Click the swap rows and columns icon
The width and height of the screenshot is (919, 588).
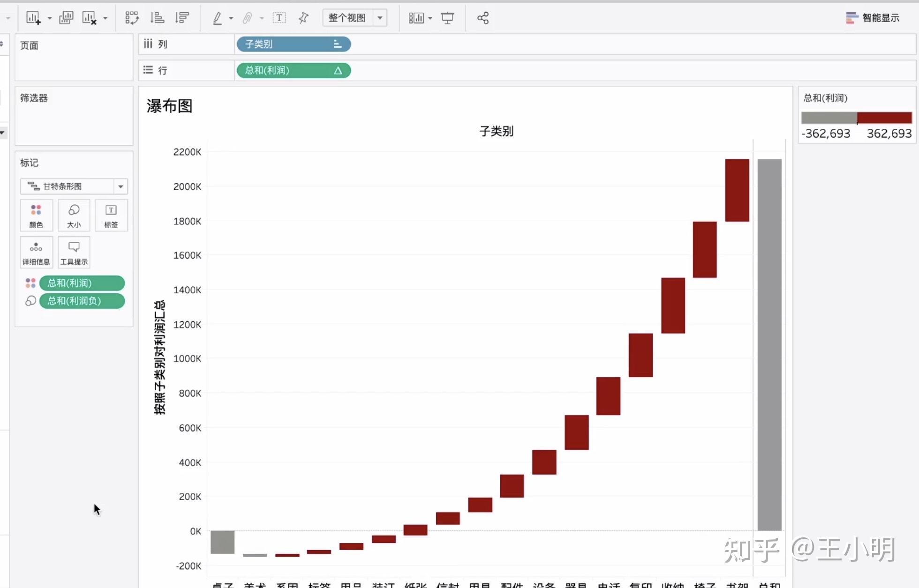tap(132, 18)
